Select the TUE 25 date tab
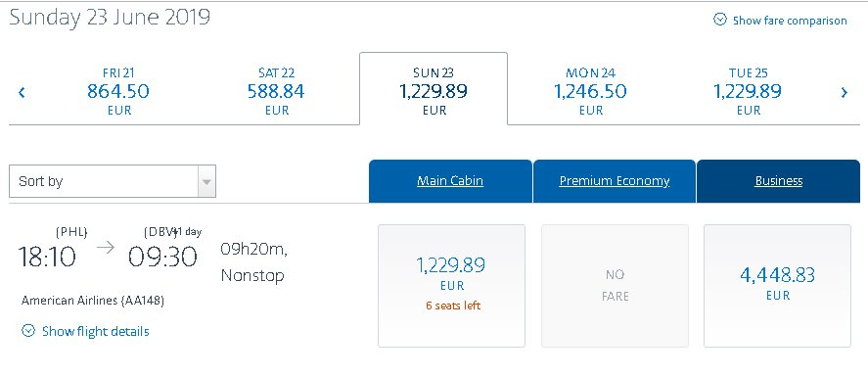Image resolution: width=868 pixels, height=377 pixels. click(x=748, y=91)
